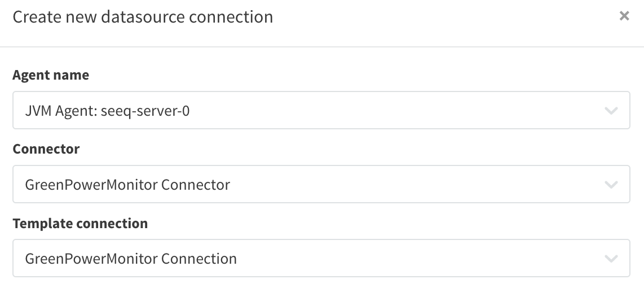Click the 'Connector' field label
Image resolution: width=644 pixels, height=288 pixels.
coord(46,149)
